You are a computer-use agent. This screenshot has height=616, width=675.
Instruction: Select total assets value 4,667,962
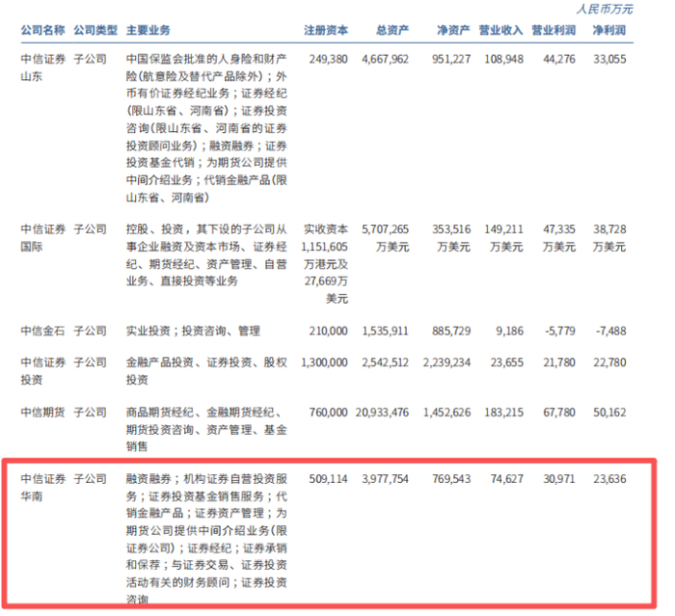(385, 59)
